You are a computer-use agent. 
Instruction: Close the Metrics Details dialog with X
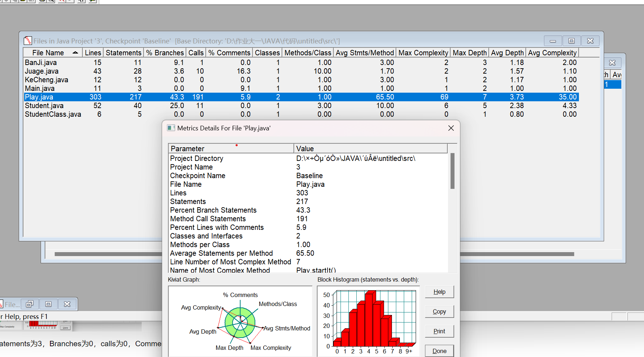(451, 128)
